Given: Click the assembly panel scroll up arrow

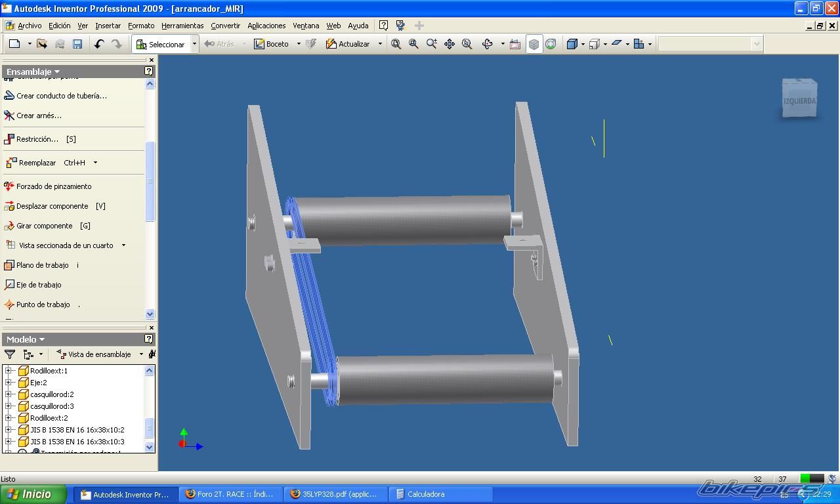Looking at the screenshot, I should point(150,84).
